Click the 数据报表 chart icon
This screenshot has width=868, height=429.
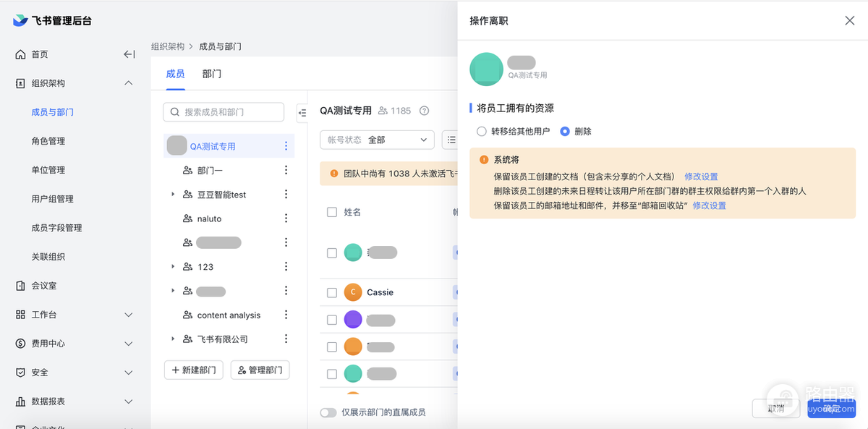(x=20, y=402)
